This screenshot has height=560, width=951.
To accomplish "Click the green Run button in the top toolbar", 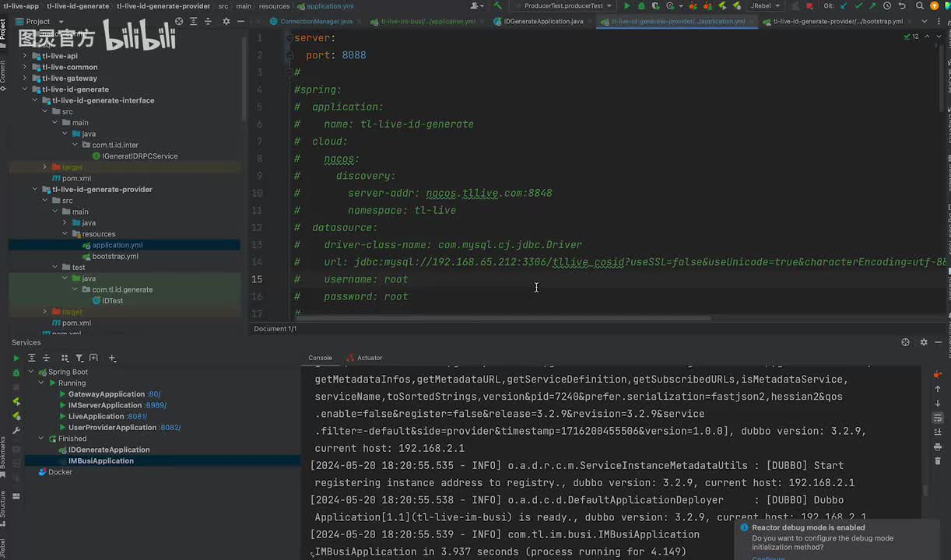I will pos(627,6).
